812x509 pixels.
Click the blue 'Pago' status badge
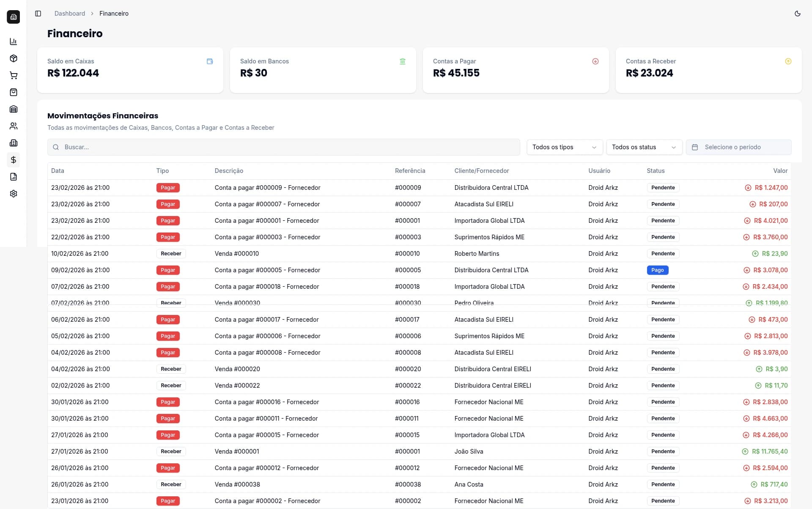pos(657,270)
